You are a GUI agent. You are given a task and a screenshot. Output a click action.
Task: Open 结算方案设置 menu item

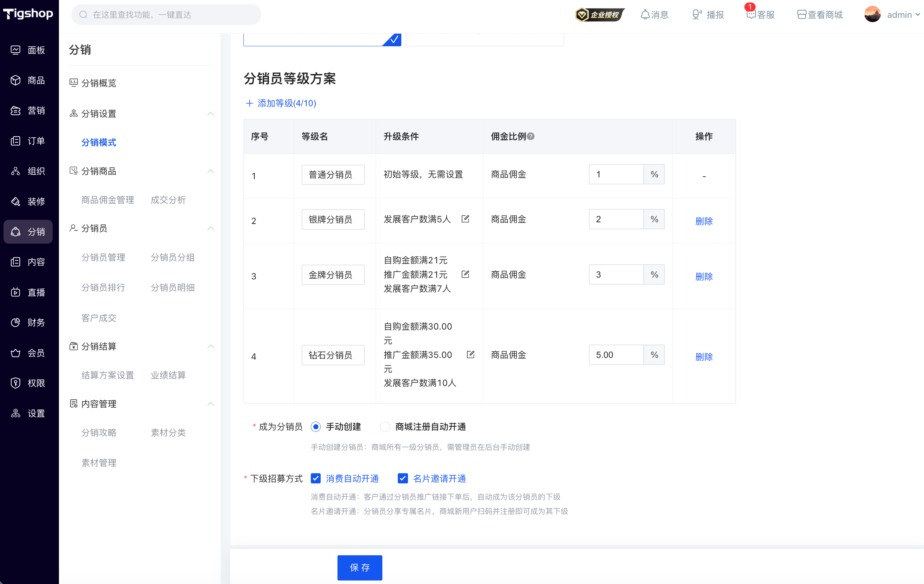coord(107,375)
